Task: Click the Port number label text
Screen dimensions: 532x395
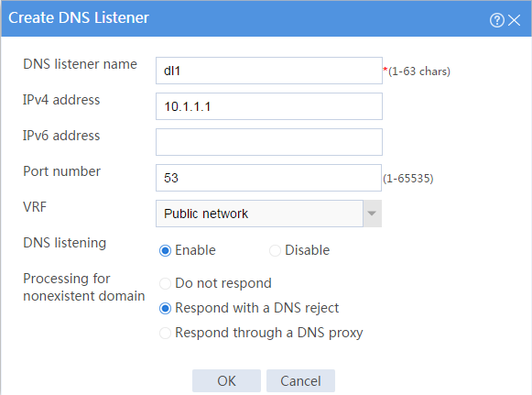Action: [61, 171]
